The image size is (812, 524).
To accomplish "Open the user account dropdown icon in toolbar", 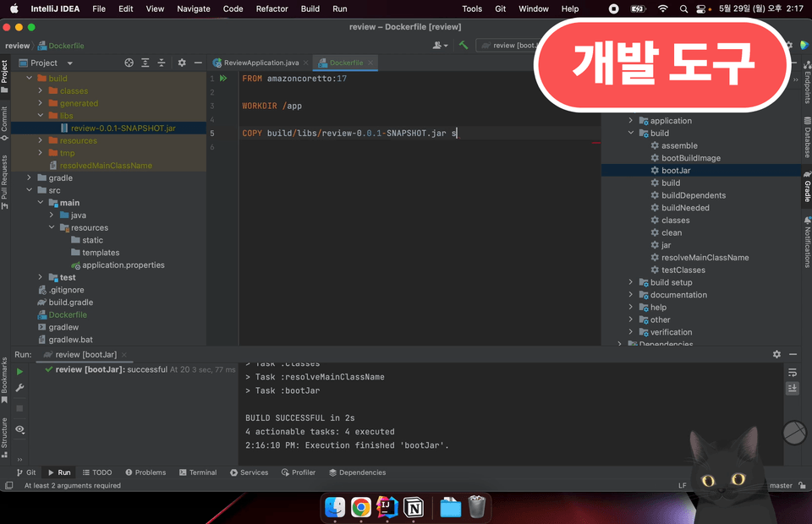I will coord(440,46).
